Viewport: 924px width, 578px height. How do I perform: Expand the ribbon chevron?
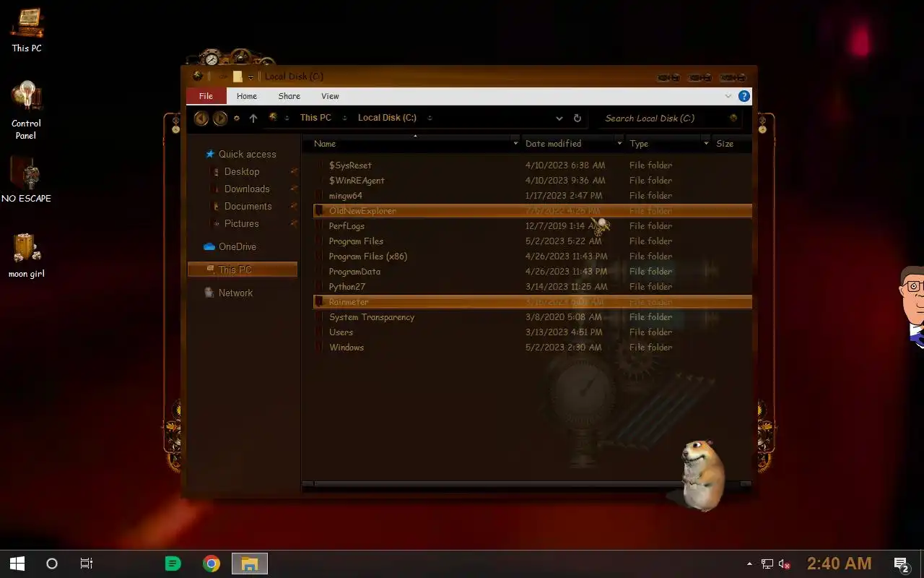point(728,96)
